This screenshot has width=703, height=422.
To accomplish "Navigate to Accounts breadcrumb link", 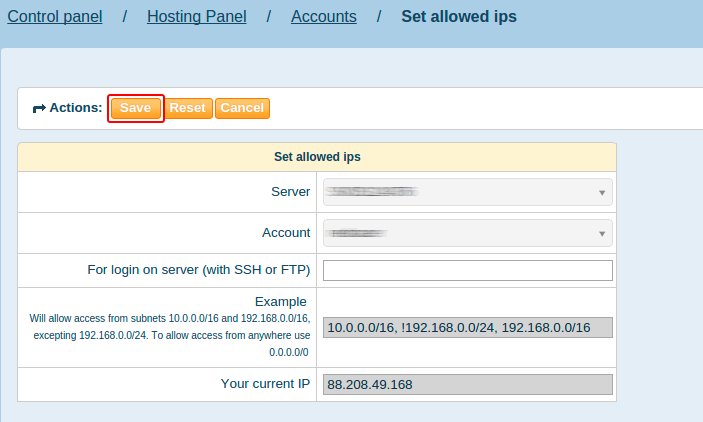I will click(323, 17).
